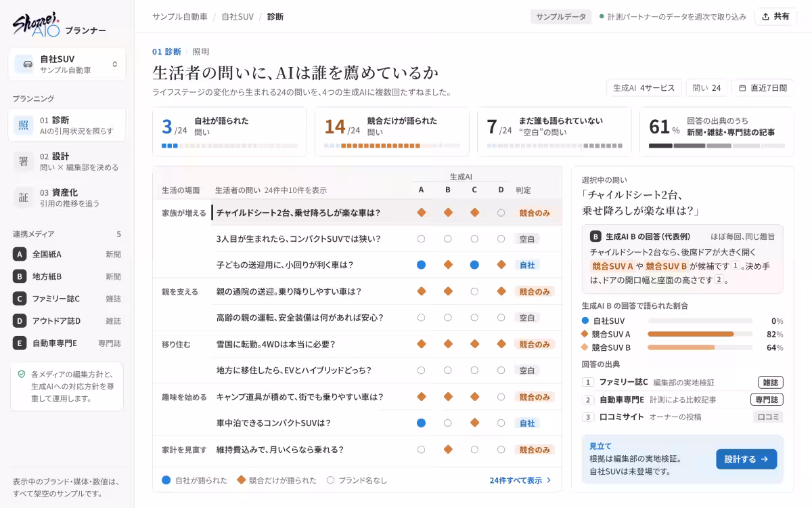Click the Shomei AIO logo

(x=37, y=24)
